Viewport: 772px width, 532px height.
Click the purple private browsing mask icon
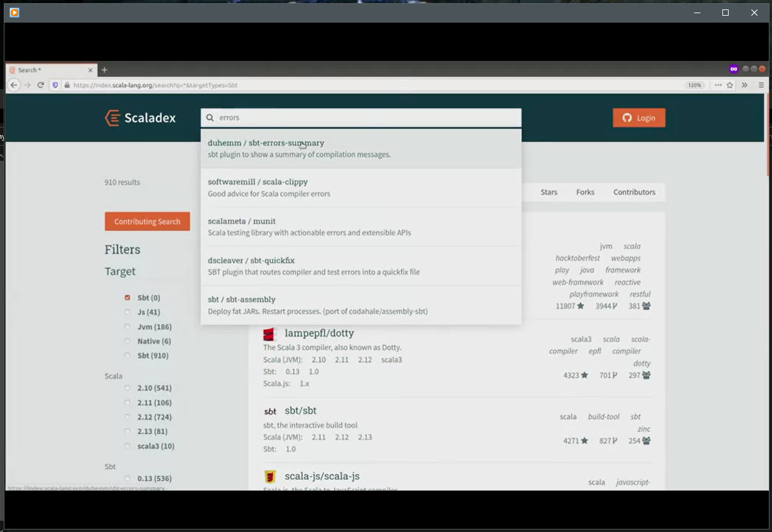(x=733, y=69)
